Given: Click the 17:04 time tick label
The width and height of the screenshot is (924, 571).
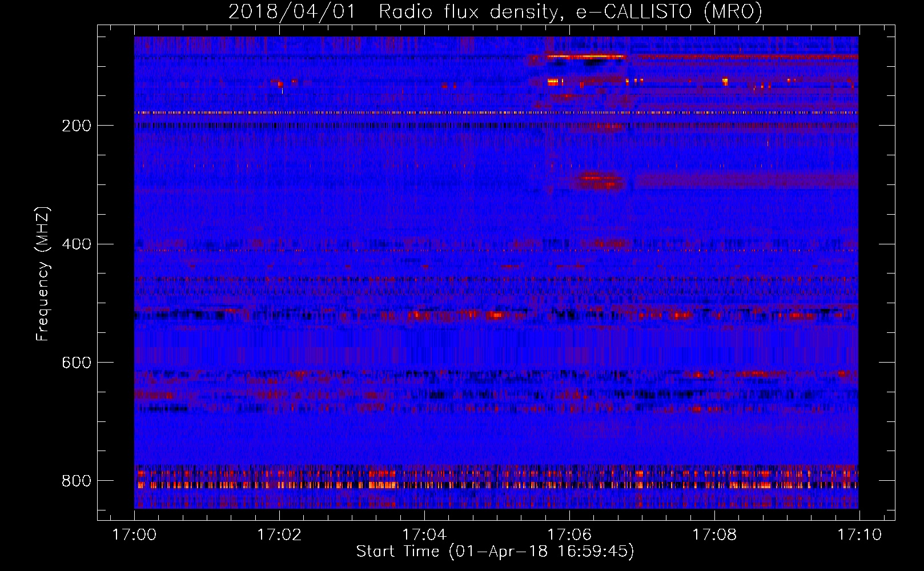Looking at the screenshot, I should (424, 534).
